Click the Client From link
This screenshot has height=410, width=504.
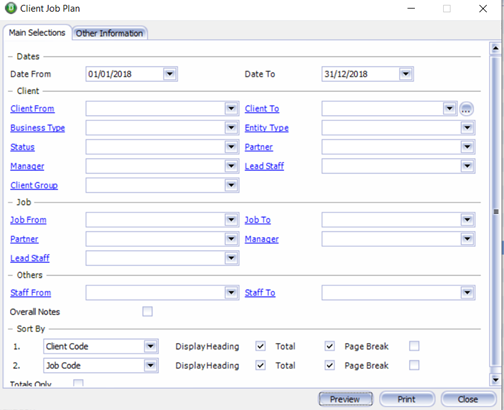click(32, 109)
